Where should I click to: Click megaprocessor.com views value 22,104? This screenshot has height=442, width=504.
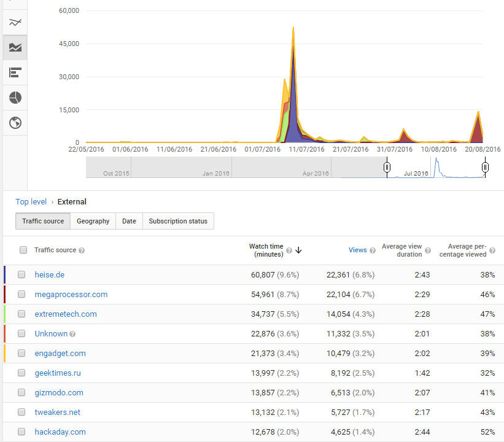(x=338, y=295)
